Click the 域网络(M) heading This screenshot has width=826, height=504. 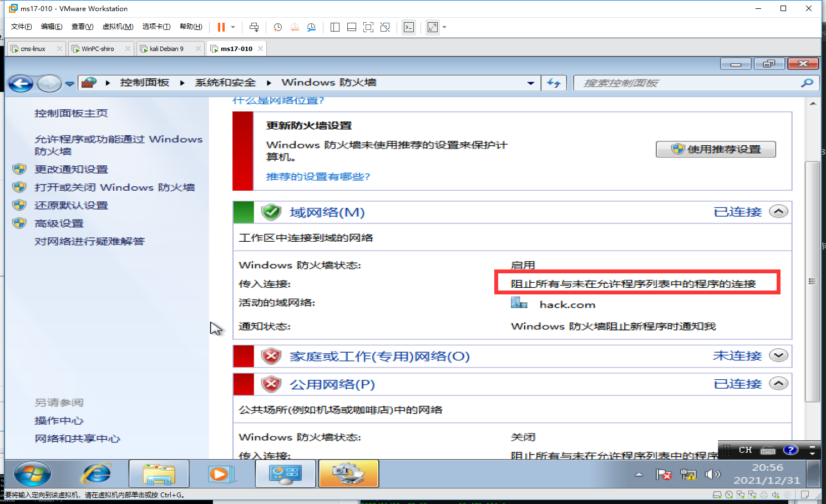327,212
